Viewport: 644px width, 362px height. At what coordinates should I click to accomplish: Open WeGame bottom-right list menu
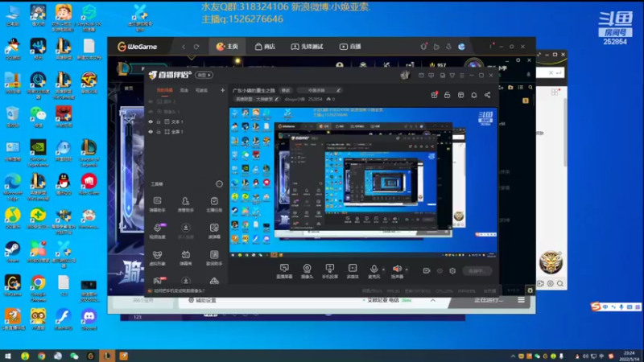click(521, 300)
